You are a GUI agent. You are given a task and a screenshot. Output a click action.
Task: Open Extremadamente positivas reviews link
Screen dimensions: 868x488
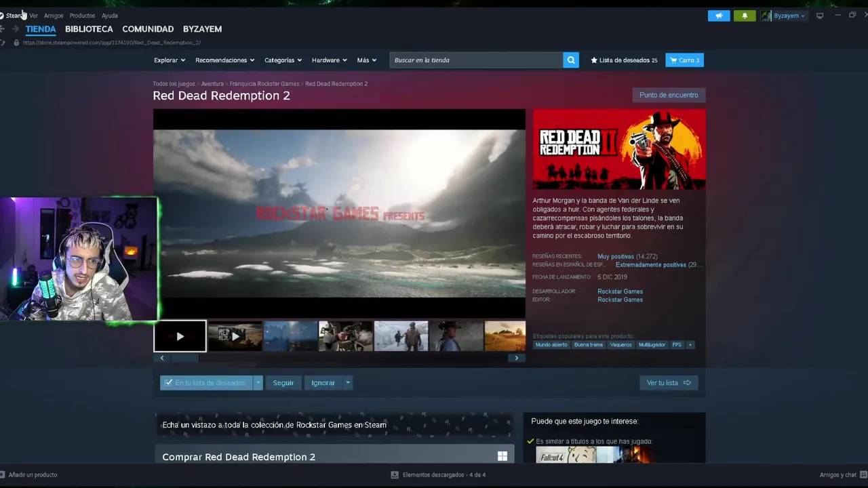pyautogui.click(x=651, y=265)
